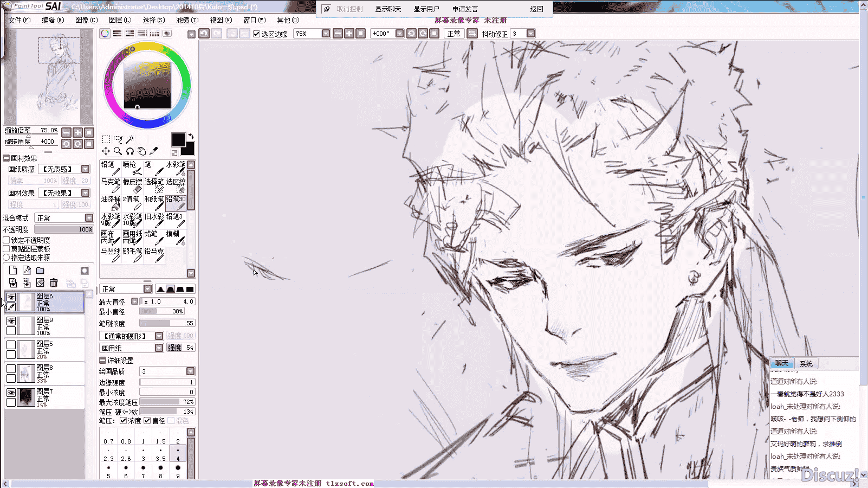The image size is (868, 488).
Task: Uncheck the 选区边缘 checkbox
Action: pyautogui.click(x=257, y=34)
